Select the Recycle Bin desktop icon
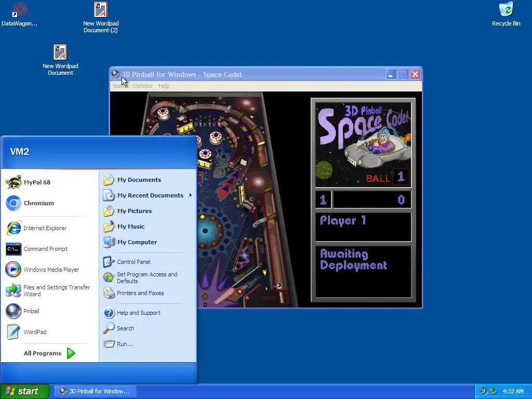 [506, 9]
